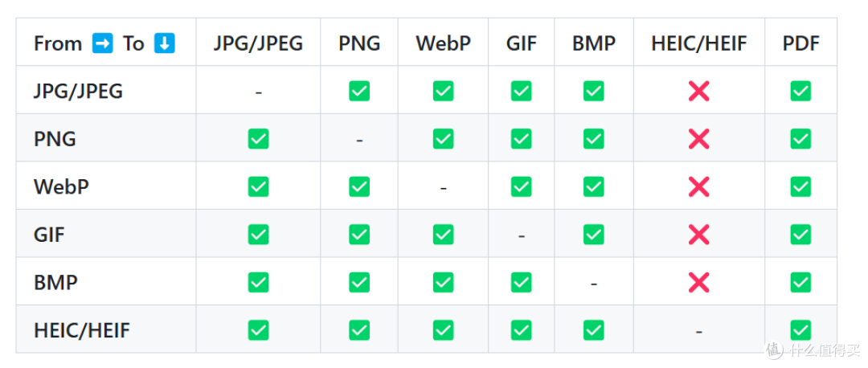Viewport: 868px width, 368px height.
Task: Click the WebP column header
Action: pyautogui.click(x=444, y=43)
